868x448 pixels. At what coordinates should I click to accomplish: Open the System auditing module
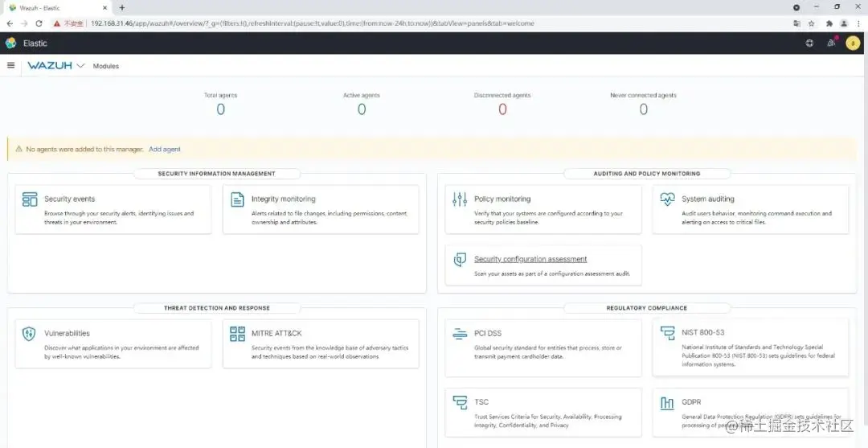pos(750,209)
